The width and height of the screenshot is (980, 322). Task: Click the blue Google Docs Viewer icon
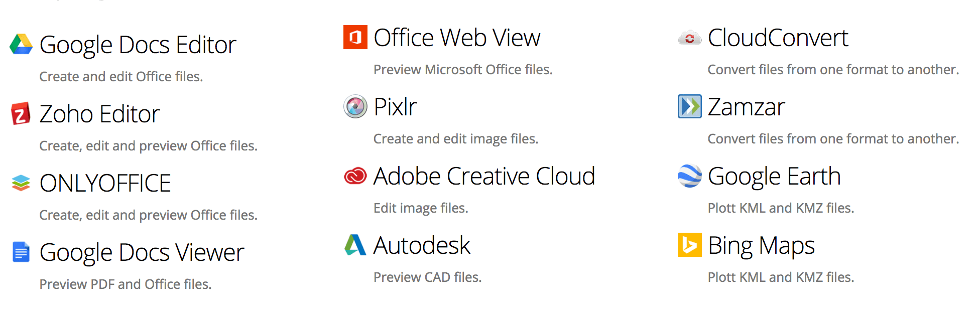tap(21, 252)
